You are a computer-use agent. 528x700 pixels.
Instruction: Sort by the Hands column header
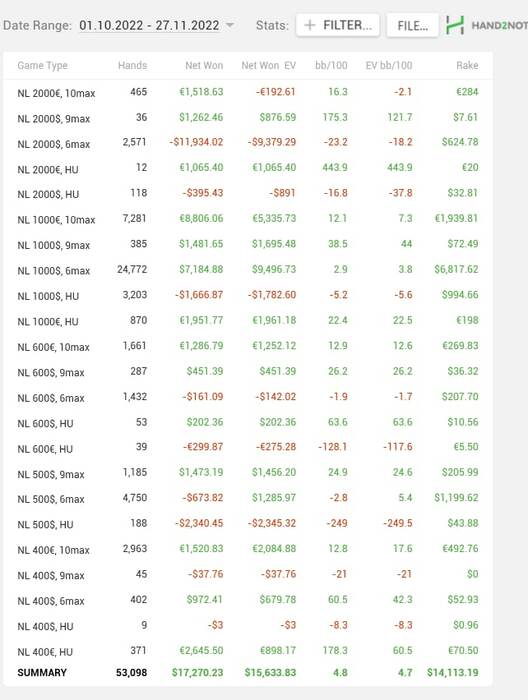click(x=132, y=66)
